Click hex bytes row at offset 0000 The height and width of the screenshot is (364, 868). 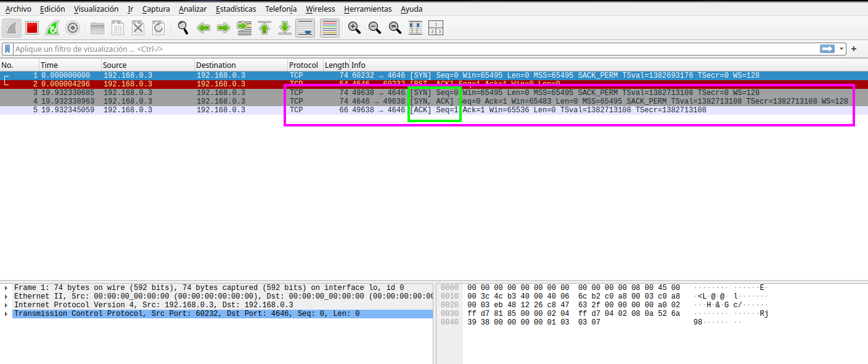574,287
